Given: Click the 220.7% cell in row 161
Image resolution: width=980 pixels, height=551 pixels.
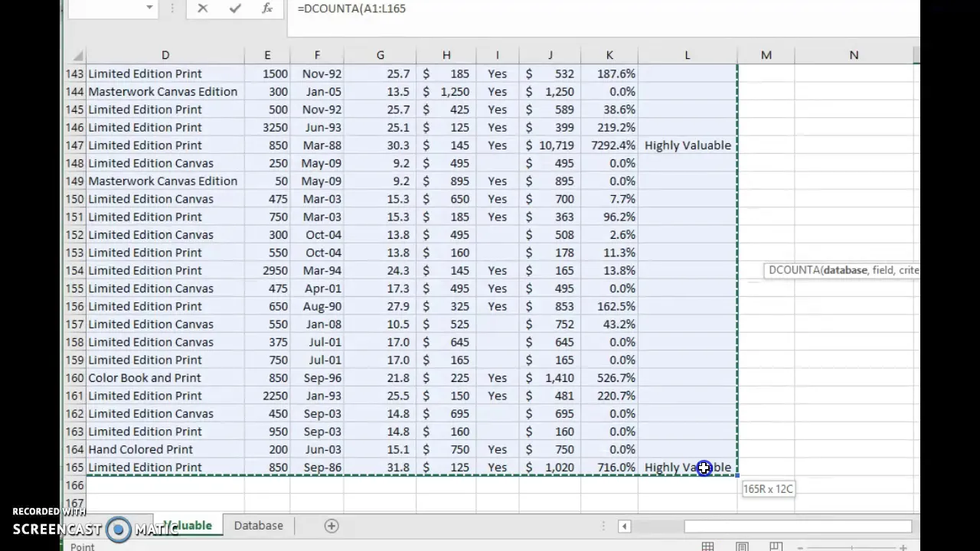Looking at the screenshot, I should tap(609, 396).
